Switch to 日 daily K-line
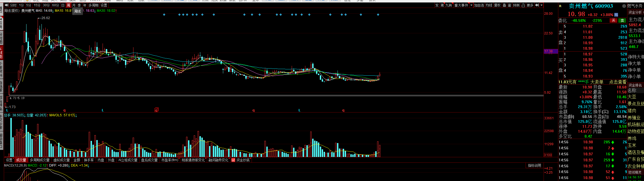Viewport: 644px width, 181px height. (63, 5)
